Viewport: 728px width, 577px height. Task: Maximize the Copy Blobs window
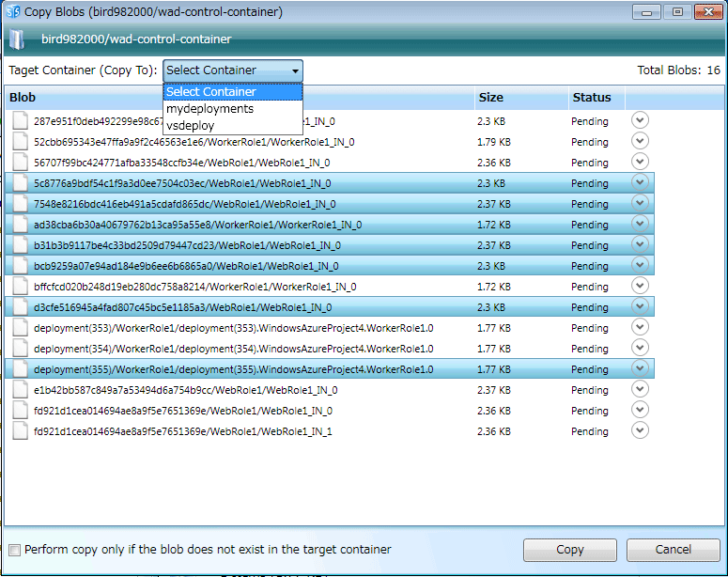pyautogui.click(x=677, y=12)
